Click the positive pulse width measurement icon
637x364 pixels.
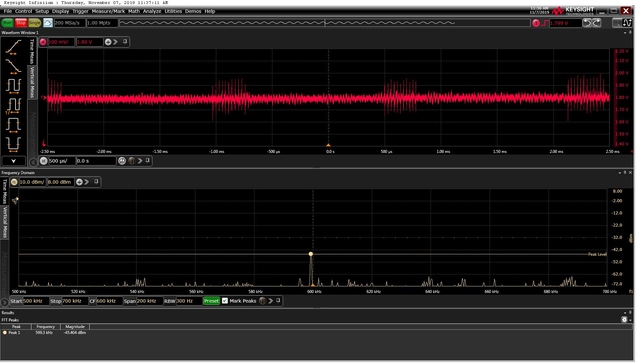pos(13,125)
